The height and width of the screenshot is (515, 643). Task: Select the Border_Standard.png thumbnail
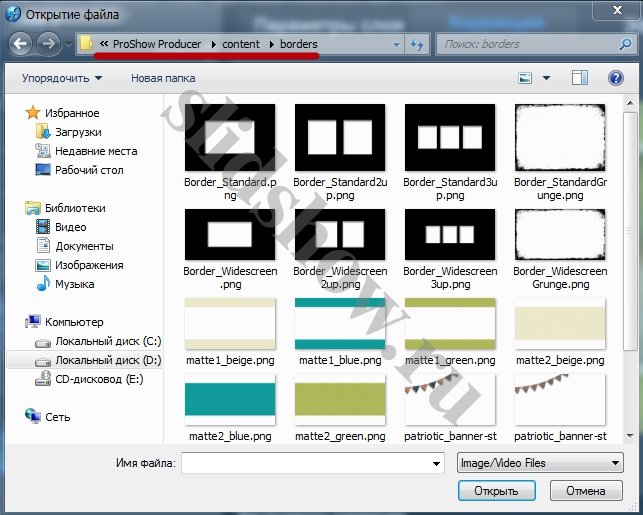point(230,137)
